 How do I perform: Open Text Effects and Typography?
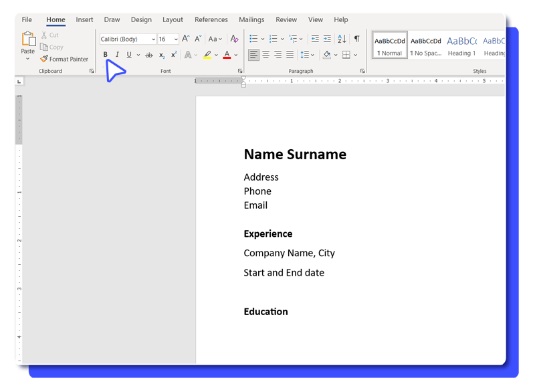pyautogui.click(x=188, y=55)
